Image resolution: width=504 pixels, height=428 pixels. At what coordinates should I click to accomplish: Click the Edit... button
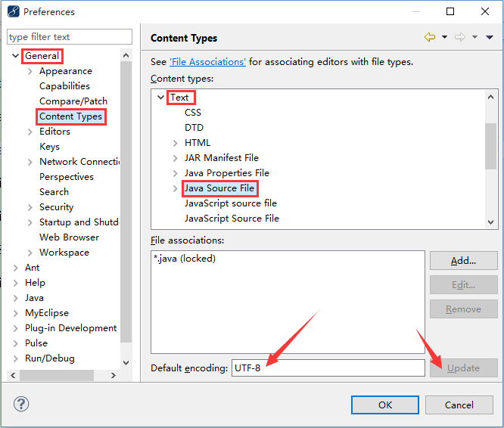pos(463,285)
